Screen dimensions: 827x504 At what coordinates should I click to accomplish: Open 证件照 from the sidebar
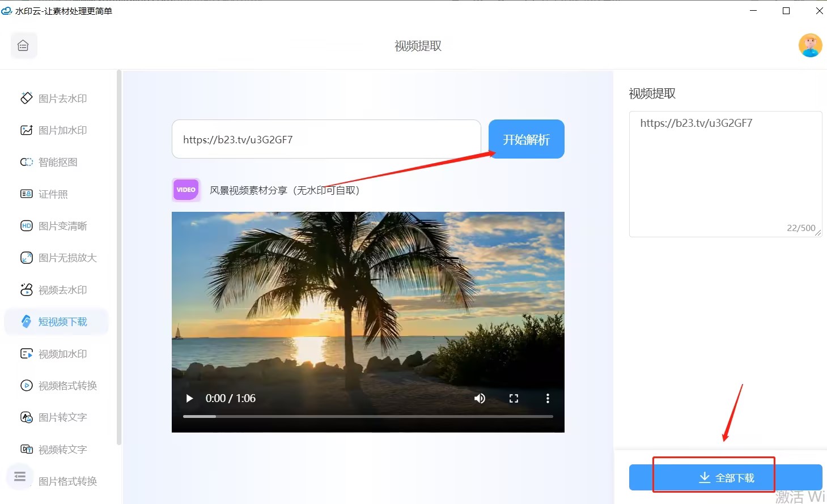point(53,194)
